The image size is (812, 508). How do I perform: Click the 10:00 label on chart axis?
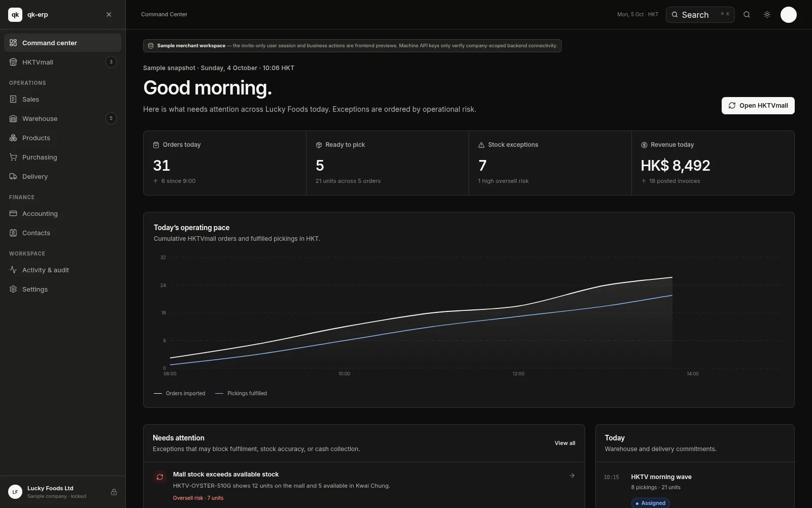coord(344,374)
